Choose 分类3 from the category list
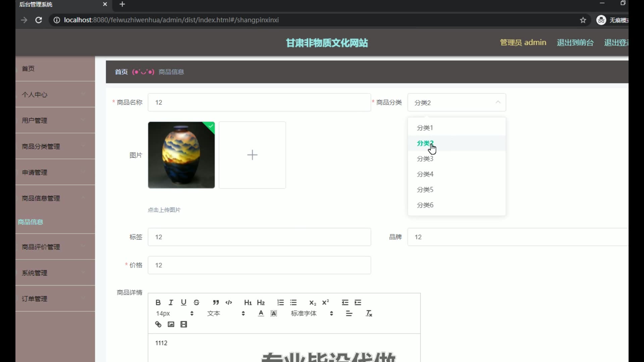Image resolution: width=644 pixels, height=362 pixels. coord(425,159)
